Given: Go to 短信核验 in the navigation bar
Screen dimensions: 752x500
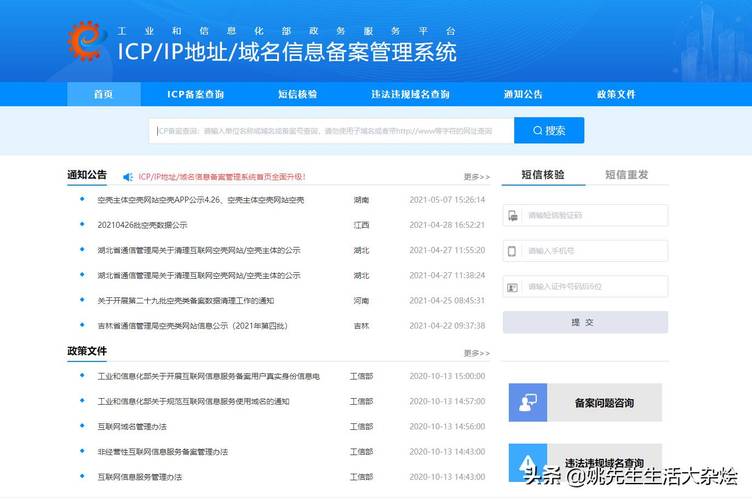Looking at the screenshot, I should coord(297,94).
